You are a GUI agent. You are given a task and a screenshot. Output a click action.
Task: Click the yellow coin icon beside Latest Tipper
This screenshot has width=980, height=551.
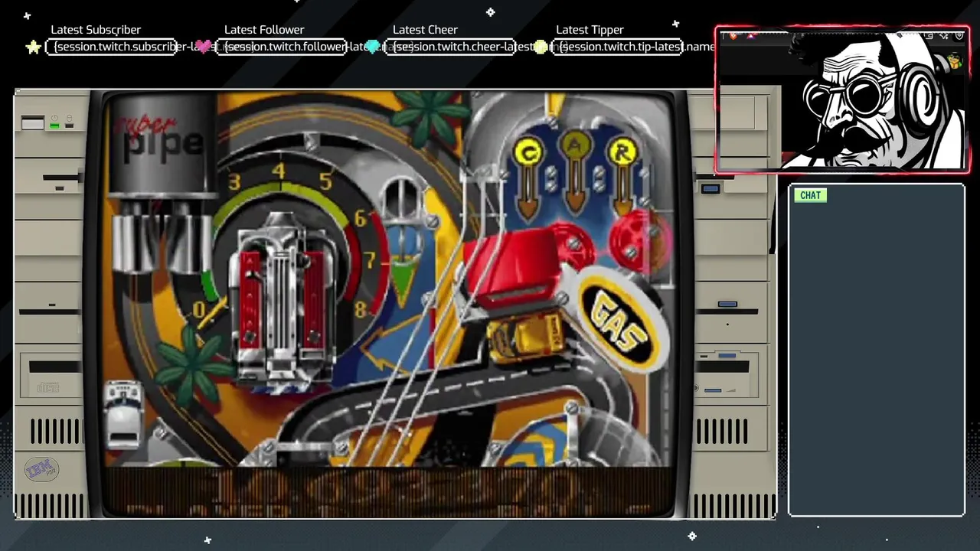pos(541,47)
